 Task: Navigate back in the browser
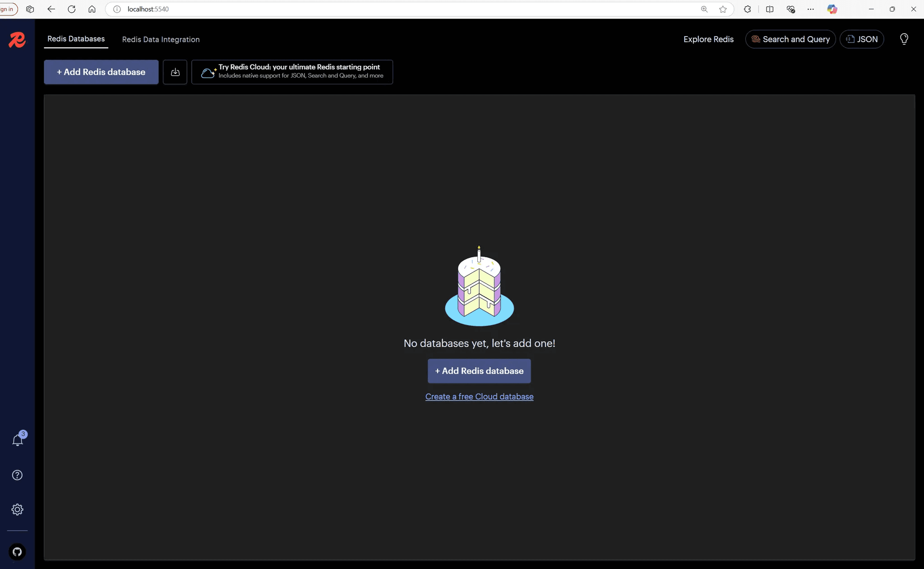tap(51, 9)
